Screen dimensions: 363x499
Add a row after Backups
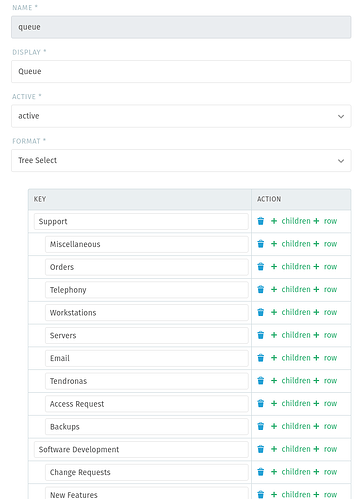pyautogui.click(x=325, y=426)
